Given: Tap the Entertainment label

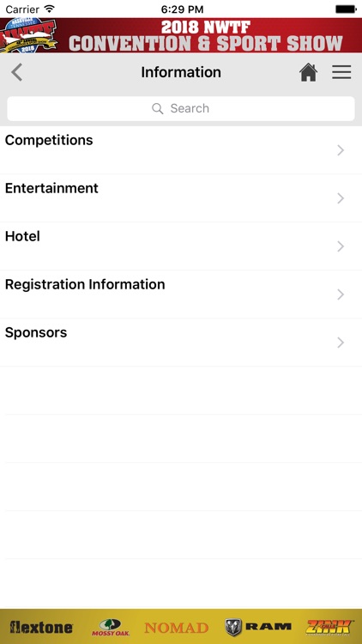Looking at the screenshot, I should (51, 188).
